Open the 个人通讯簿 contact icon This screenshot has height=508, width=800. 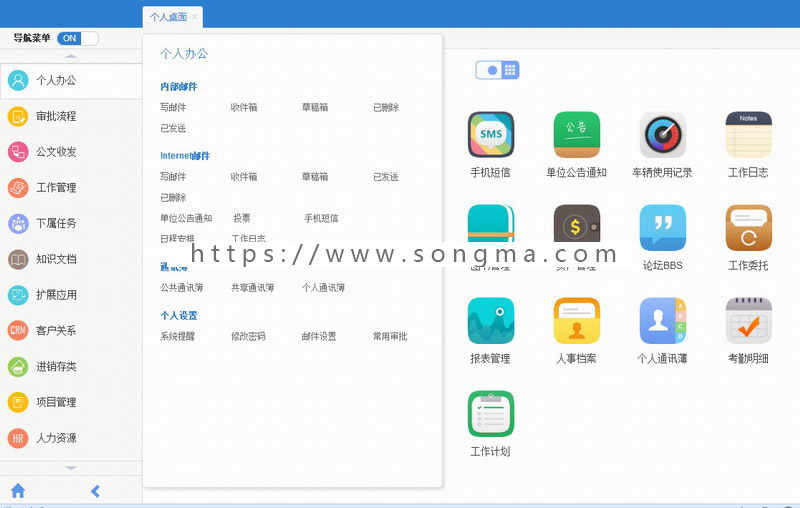(663, 320)
